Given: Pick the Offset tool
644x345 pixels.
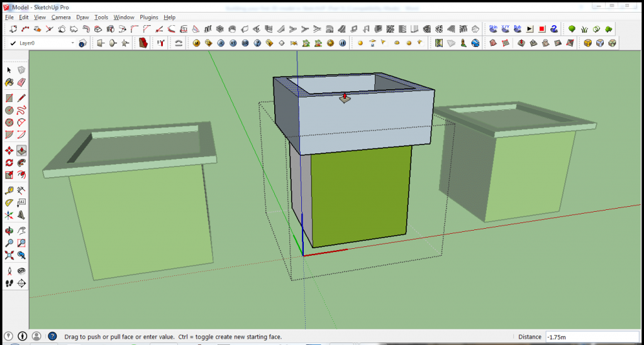Looking at the screenshot, I should pos(21,175).
